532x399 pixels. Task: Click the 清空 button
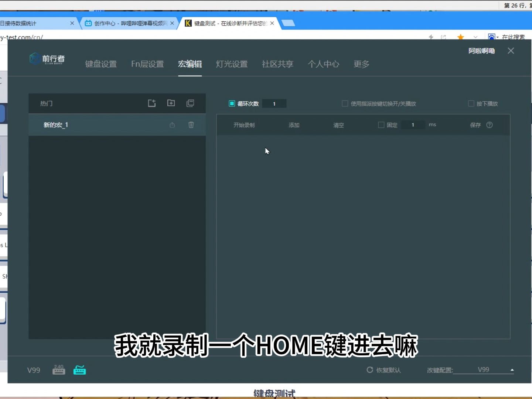click(x=338, y=125)
